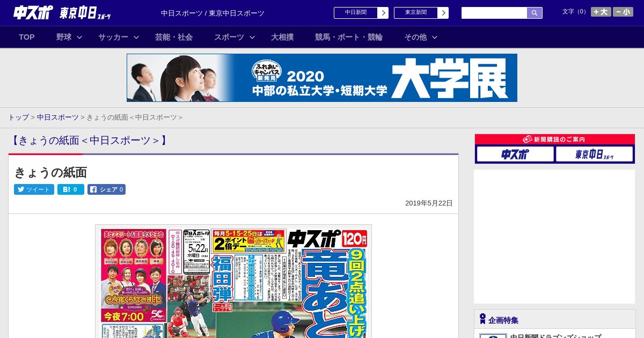Increase font size with 大 button

[x=601, y=12]
